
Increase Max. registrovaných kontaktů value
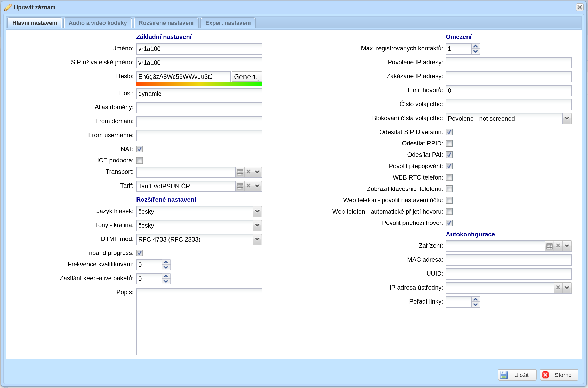(x=476, y=46)
